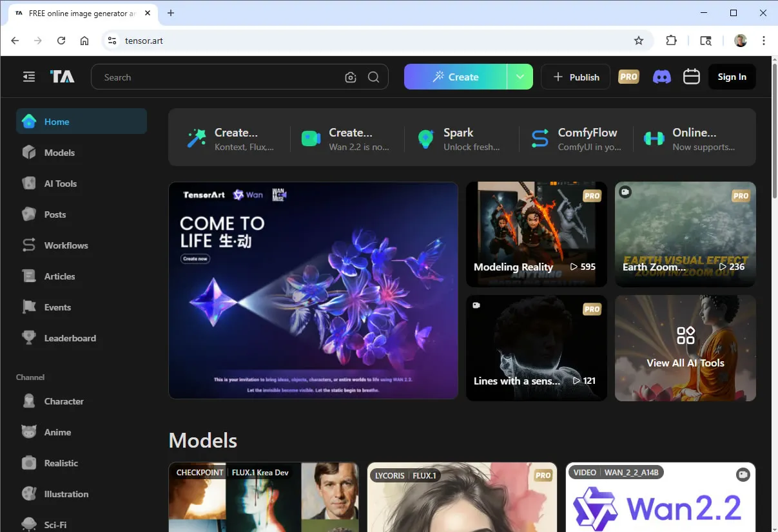Switch to the tensor.art browser tab
Viewport: 778px width, 532px height.
coord(84,14)
